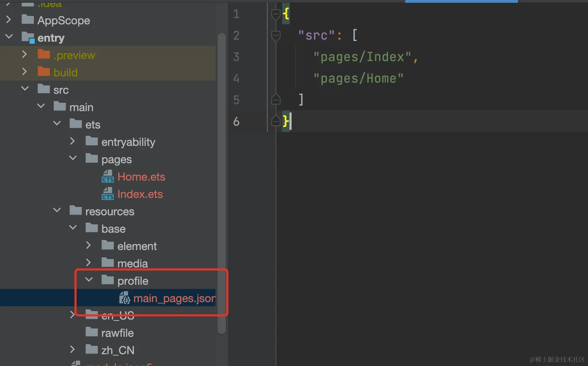Click the Home.ets ETS file icon
This screenshot has width=588, height=366.
click(108, 176)
